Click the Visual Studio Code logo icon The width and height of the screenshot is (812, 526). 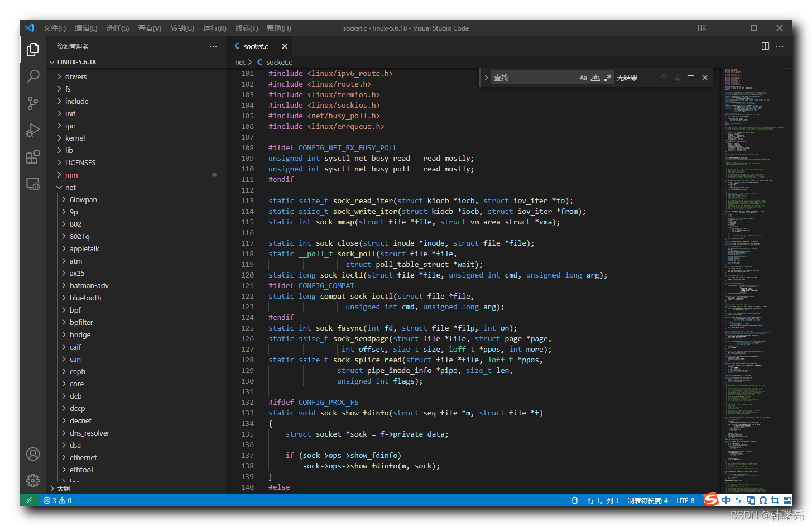(x=30, y=28)
